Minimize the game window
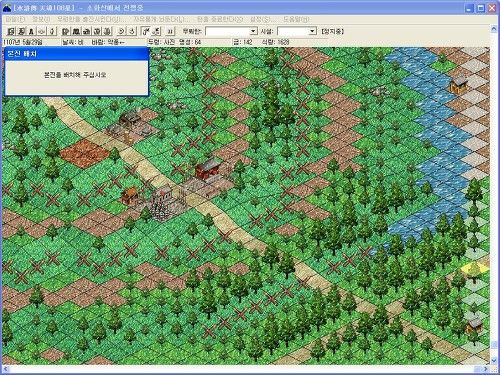 pos(469,8)
